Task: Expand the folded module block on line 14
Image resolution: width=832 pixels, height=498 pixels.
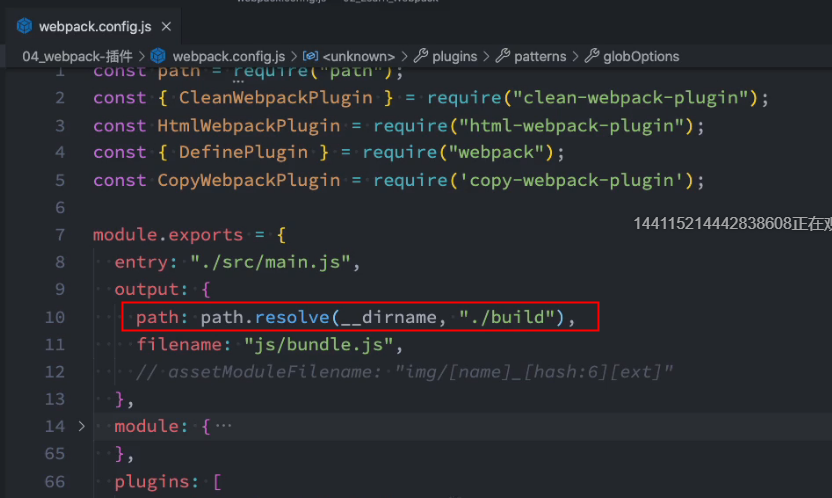Action: [81, 426]
